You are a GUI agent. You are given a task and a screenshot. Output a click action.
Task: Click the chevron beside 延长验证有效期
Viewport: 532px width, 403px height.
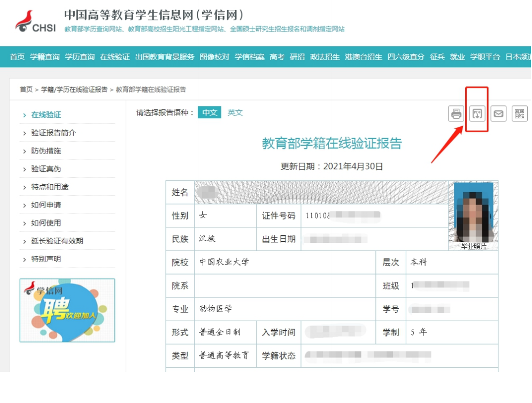(x=25, y=242)
